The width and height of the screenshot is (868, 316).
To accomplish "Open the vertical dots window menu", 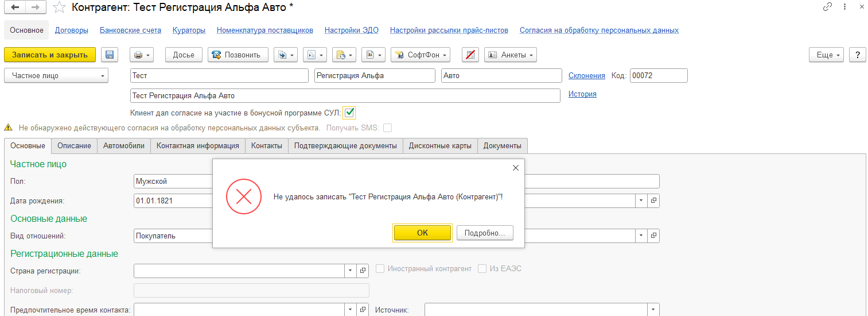I will (x=846, y=7).
